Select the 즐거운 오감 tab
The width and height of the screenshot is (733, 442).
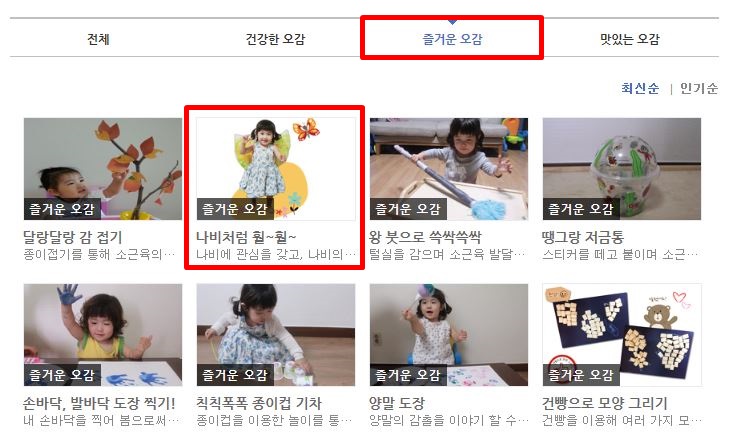[452, 39]
